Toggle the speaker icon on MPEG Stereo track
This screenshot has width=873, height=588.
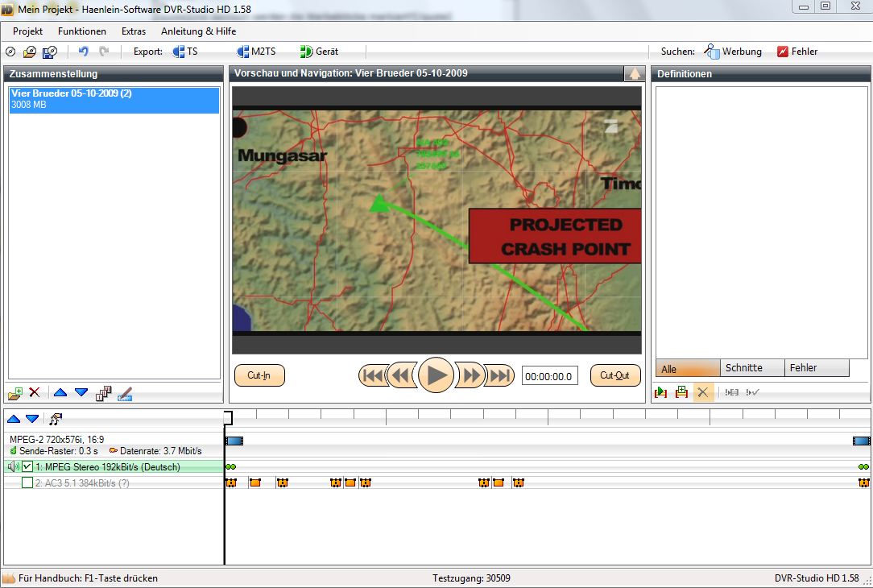[x=14, y=467]
